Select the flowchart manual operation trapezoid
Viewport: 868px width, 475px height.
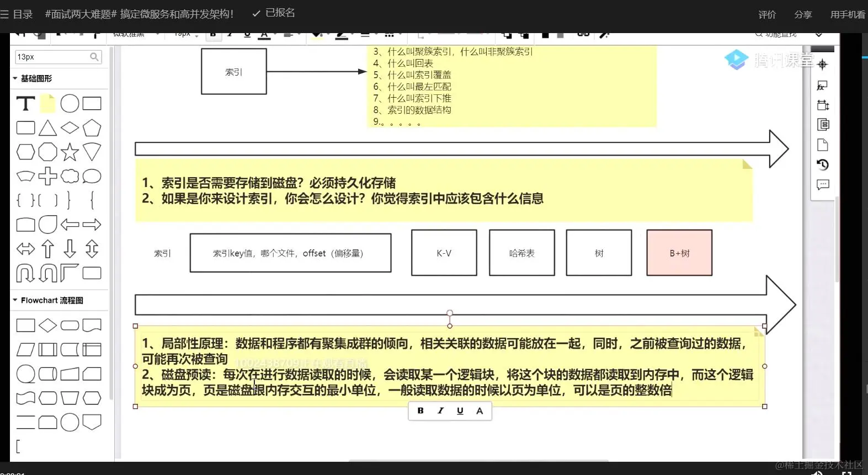[x=70, y=398]
